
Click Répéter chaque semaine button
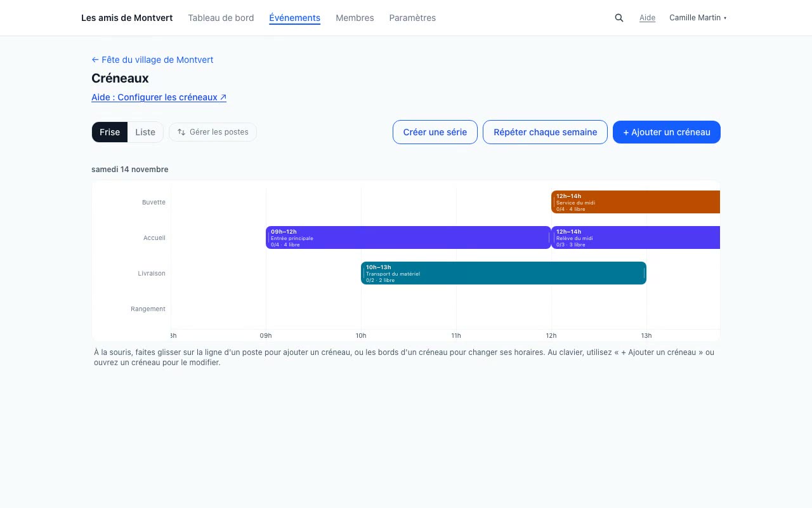[x=545, y=132]
